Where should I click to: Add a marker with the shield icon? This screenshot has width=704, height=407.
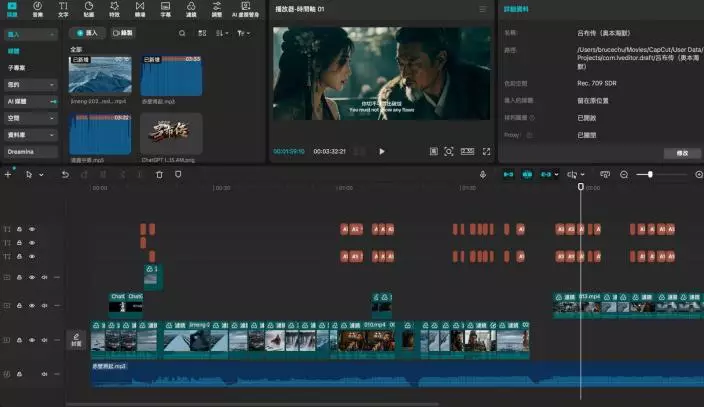[x=178, y=175]
